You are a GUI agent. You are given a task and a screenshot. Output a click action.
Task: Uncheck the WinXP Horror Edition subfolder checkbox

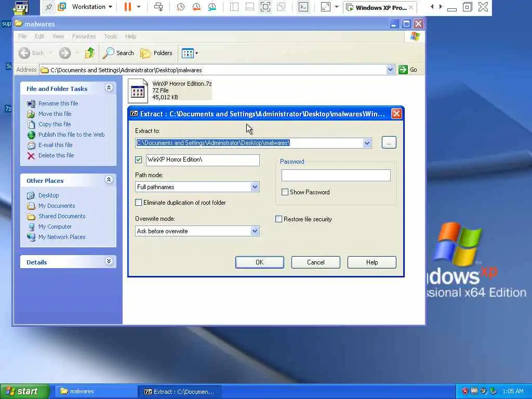pos(138,160)
